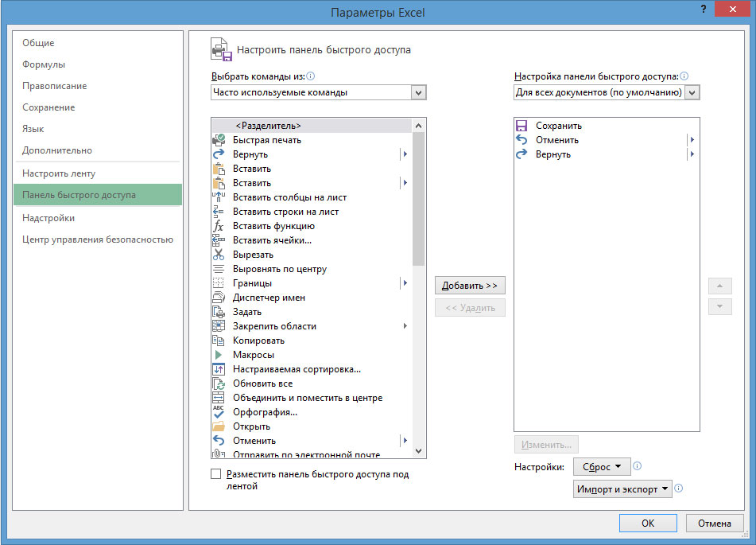Viewport: 756px width, 545px height.
Task: Click the Вставить столбцы на лист icon
Action: tap(219, 197)
